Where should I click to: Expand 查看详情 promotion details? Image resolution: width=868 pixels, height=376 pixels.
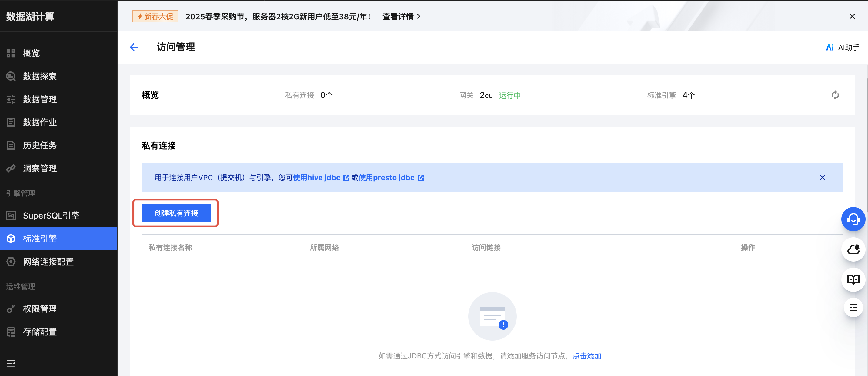(x=401, y=16)
